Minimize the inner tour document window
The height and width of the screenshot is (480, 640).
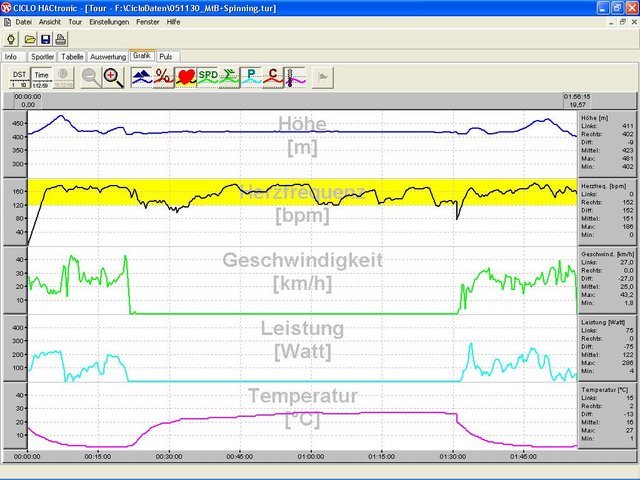[x=611, y=22]
